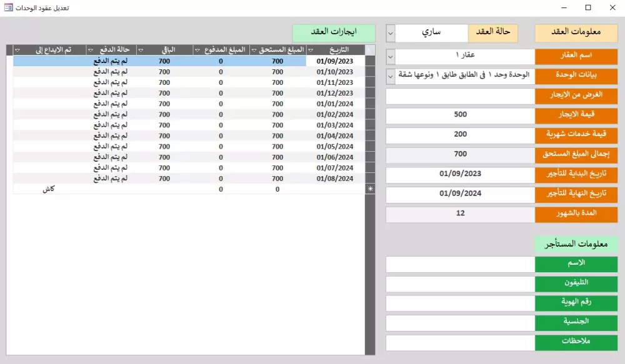This screenshot has height=364, width=625.
Task: Click the تاريخ البداية للتأجير label
Action: click(x=576, y=174)
